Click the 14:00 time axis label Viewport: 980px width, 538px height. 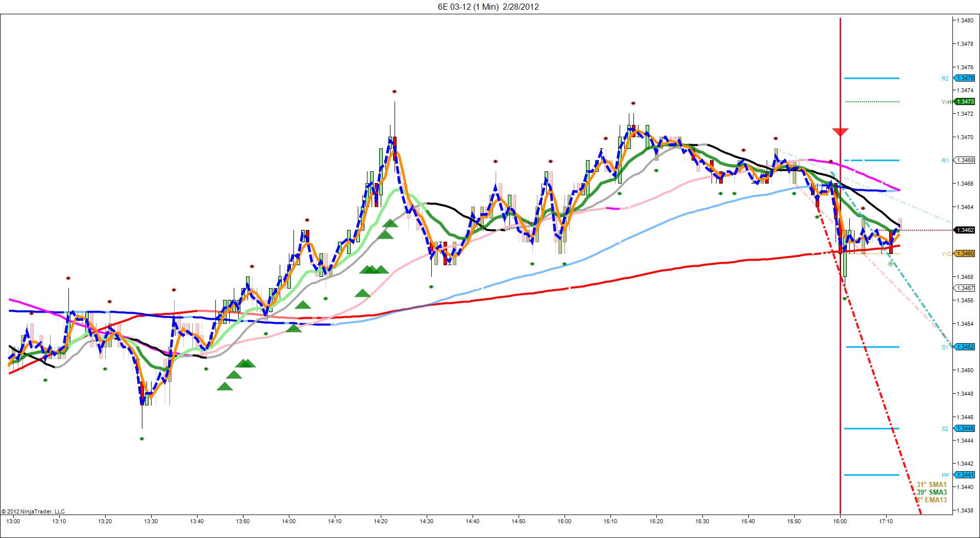point(289,521)
